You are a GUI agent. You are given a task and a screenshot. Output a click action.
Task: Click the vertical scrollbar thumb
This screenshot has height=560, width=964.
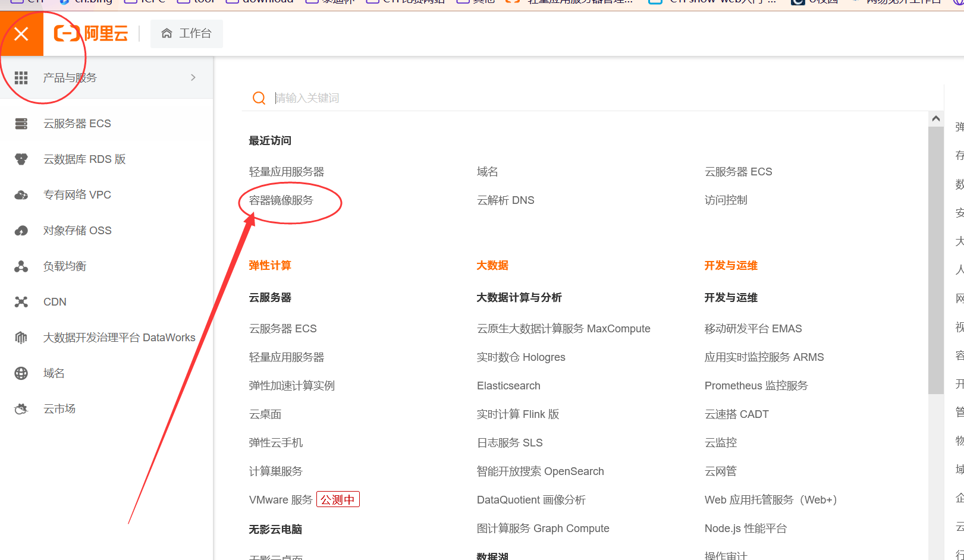tap(936, 260)
